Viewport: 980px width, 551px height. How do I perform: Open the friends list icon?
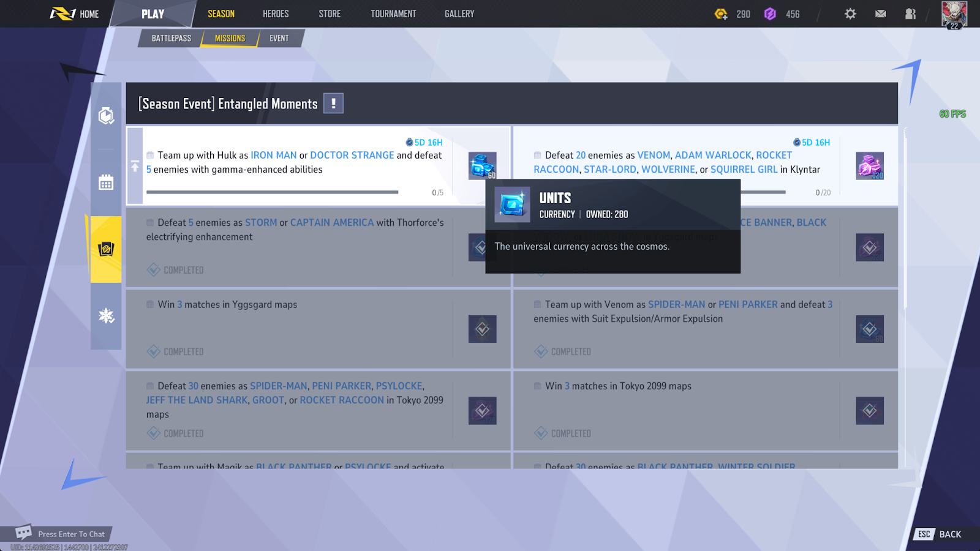point(911,13)
